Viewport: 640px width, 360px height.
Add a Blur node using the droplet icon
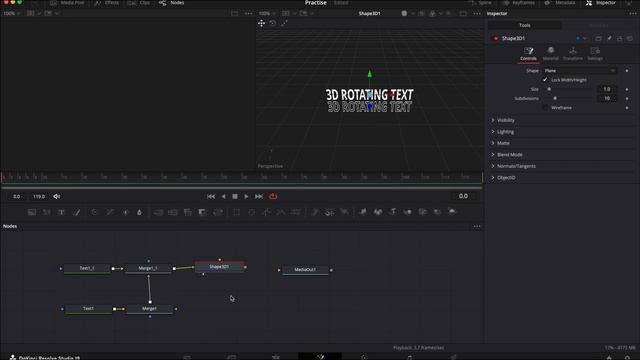140,212
